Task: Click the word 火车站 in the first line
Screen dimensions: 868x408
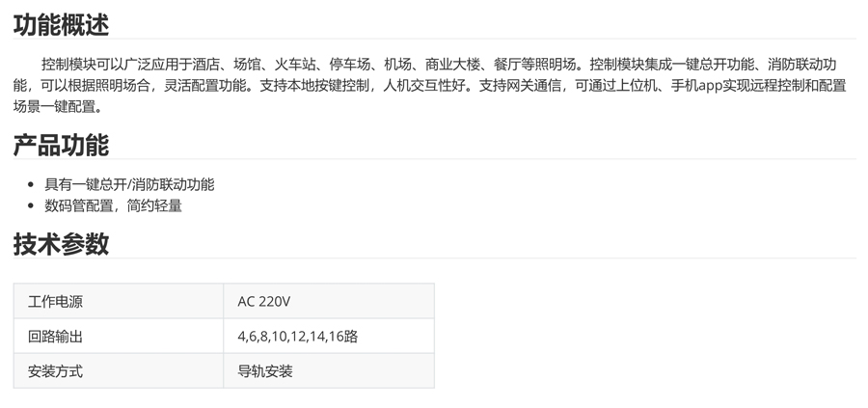Action: pos(295,65)
